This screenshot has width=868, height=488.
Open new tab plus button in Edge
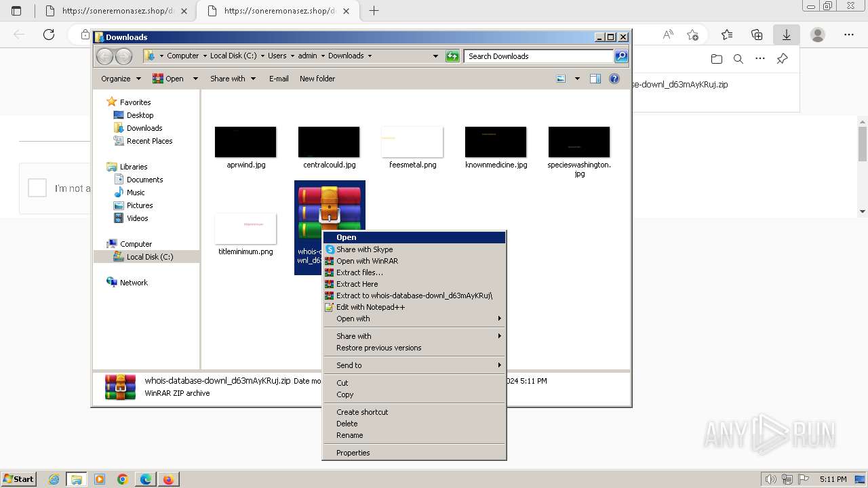(x=374, y=10)
